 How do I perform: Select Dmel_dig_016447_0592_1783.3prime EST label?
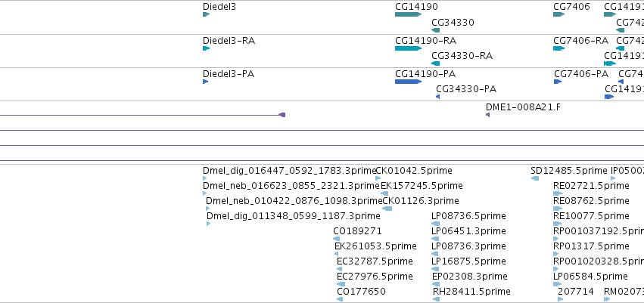pos(290,171)
